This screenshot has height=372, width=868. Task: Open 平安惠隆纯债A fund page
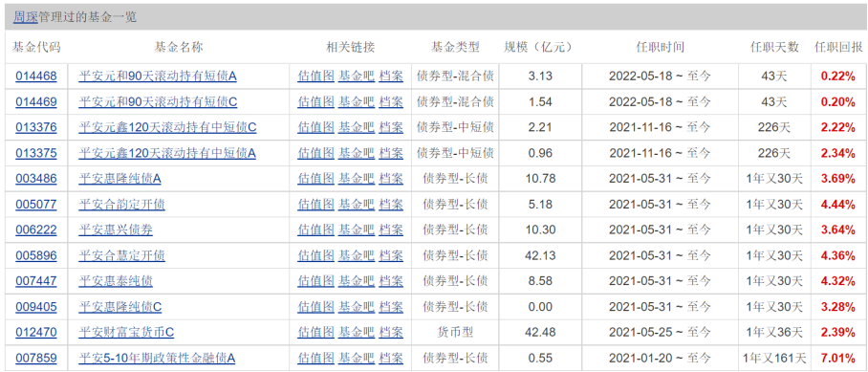[x=119, y=179]
